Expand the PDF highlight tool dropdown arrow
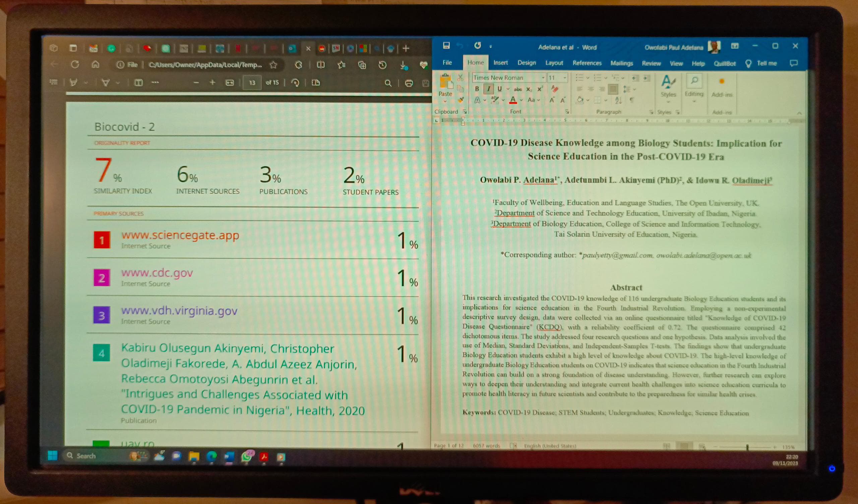This screenshot has width=858, height=504. click(x=86, y=82)
